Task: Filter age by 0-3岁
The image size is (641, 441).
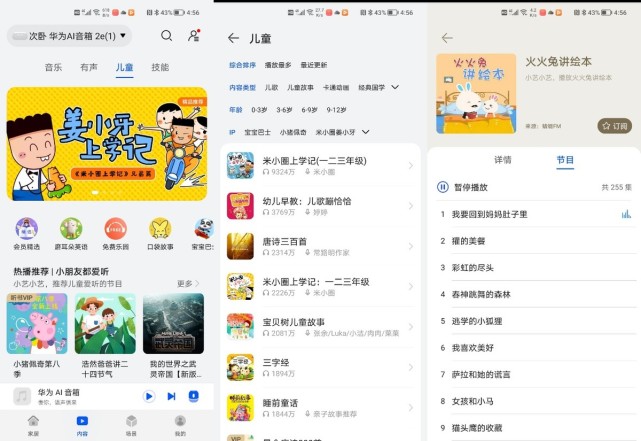Action: click(259, 110)
